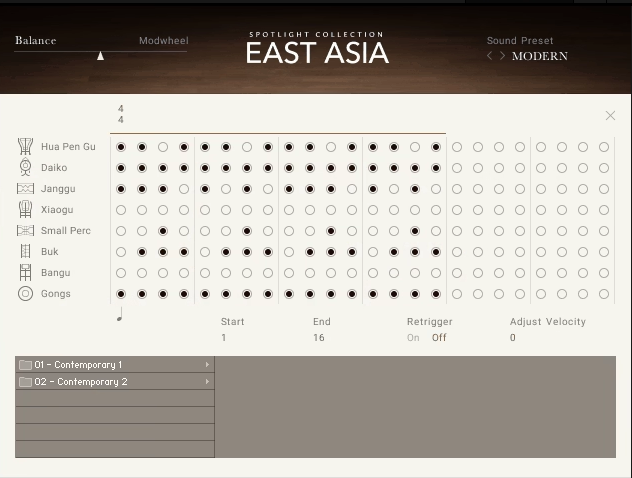Select the Gongs icon
The height and width of the screenshot is (478, 632).
pos(25,294)
